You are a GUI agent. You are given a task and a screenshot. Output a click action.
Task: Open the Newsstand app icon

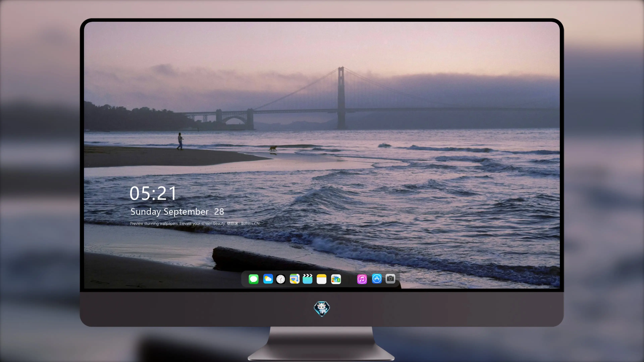click(x=336, y=279)
